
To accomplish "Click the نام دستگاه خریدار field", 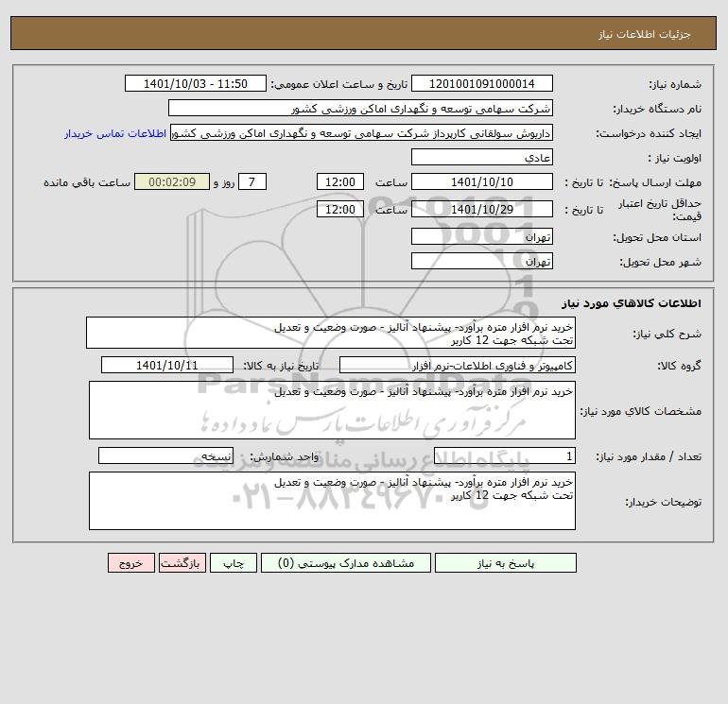I will (360, 108).
